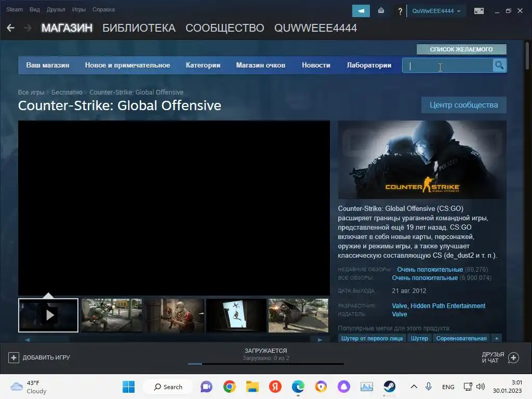Open the Магазин очков link
532x399 pixels.
(261, 65)
